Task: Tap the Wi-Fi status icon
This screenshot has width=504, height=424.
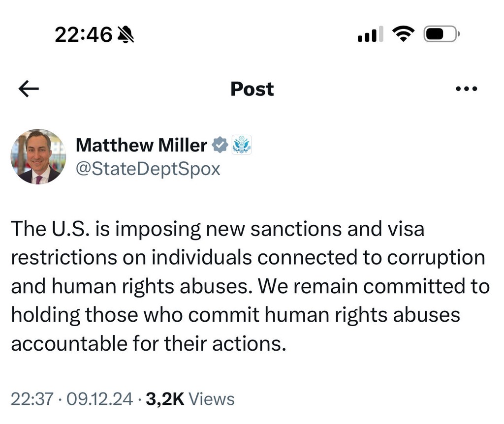Action: [404, 34]
